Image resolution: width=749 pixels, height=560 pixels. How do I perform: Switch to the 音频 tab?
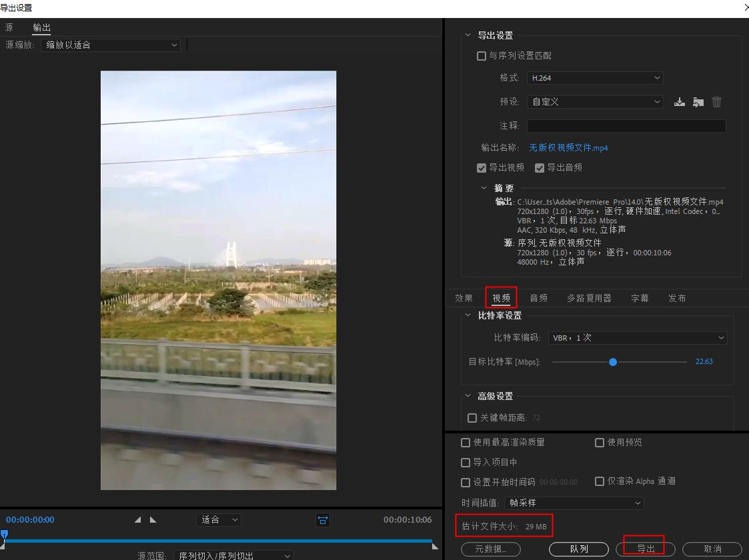[538, 298]
